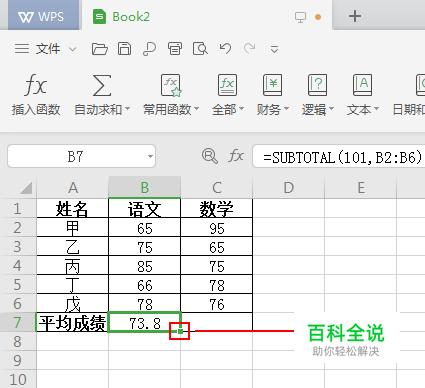The width and height of the screenshot is (425, 388).
Task: Click the export to PDF icon
Action: point(149,49)
